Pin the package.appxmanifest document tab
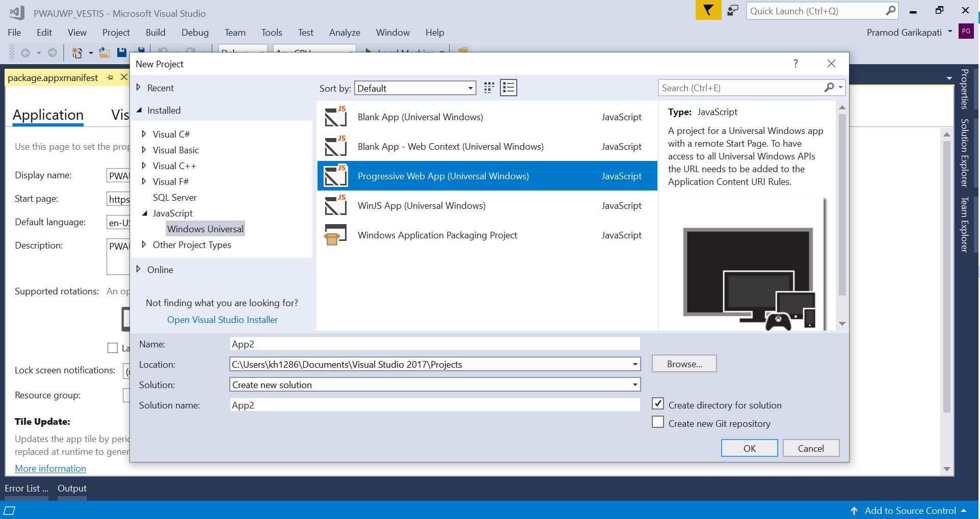Image resolution: width=980 pixels, height=519 pixels. pos(110,77)
